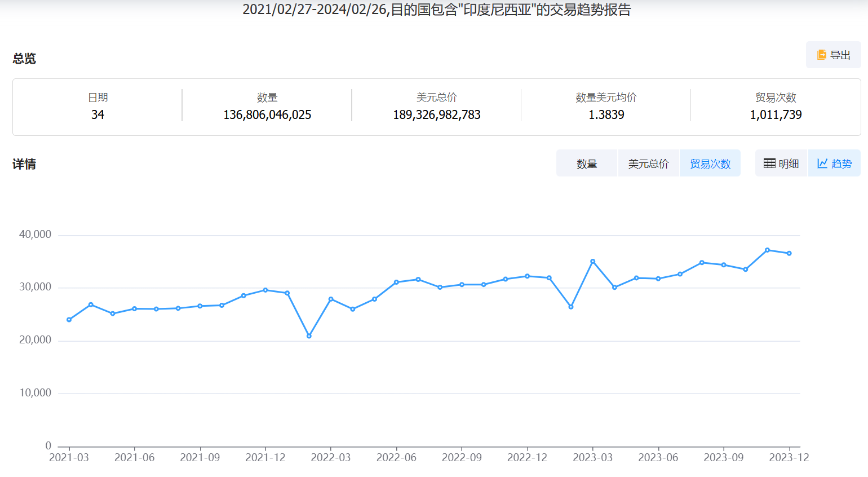Click the 数量美元均价 value 1.3839
Viewport: 868px width, 477px height.
(606, 115)
